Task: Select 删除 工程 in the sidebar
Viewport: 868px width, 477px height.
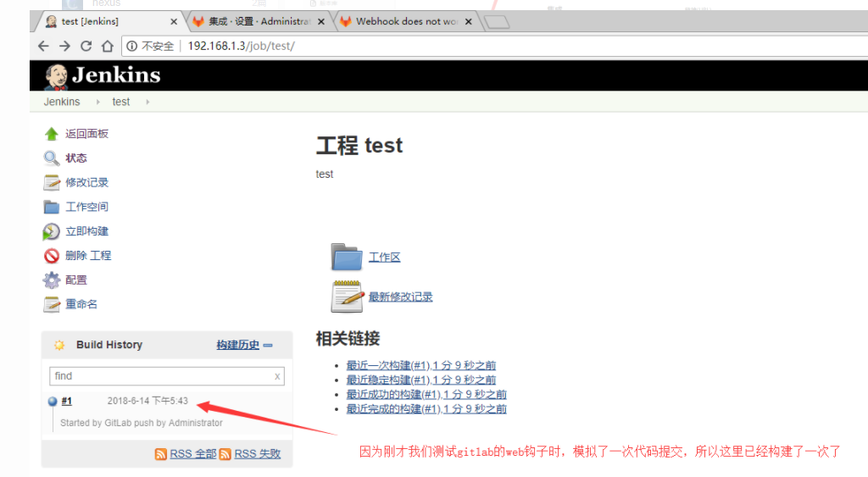Action: (88, 256)
